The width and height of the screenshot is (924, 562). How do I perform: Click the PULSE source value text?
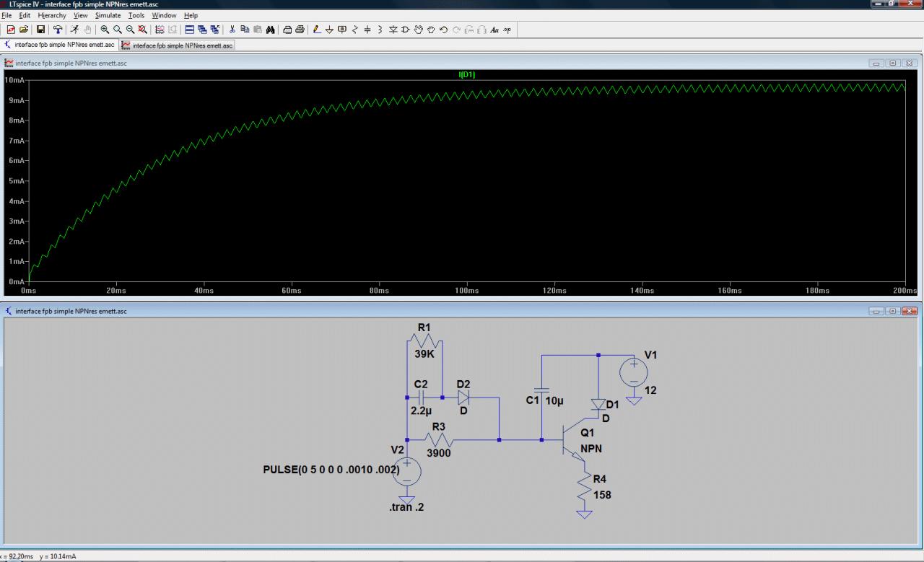click(331, 470)
